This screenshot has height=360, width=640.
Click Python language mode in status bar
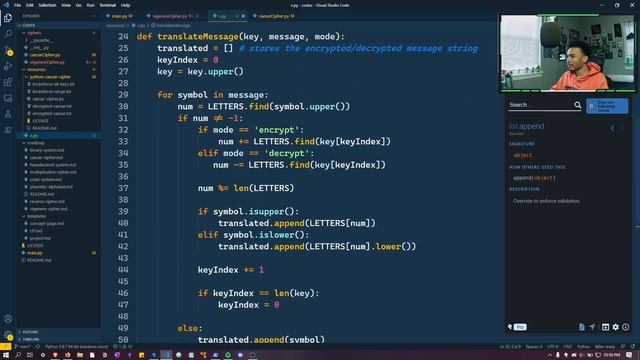coord(584,347)
